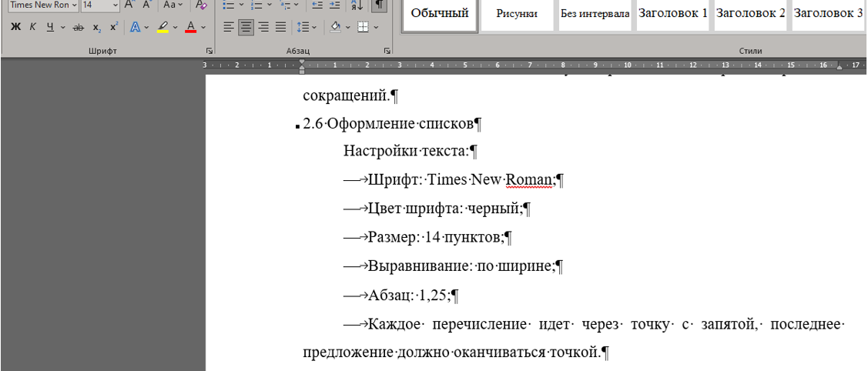The image size is (868, 371).
Task: Toggle bold formatting (Ж)
Action: tap(15, 27)
